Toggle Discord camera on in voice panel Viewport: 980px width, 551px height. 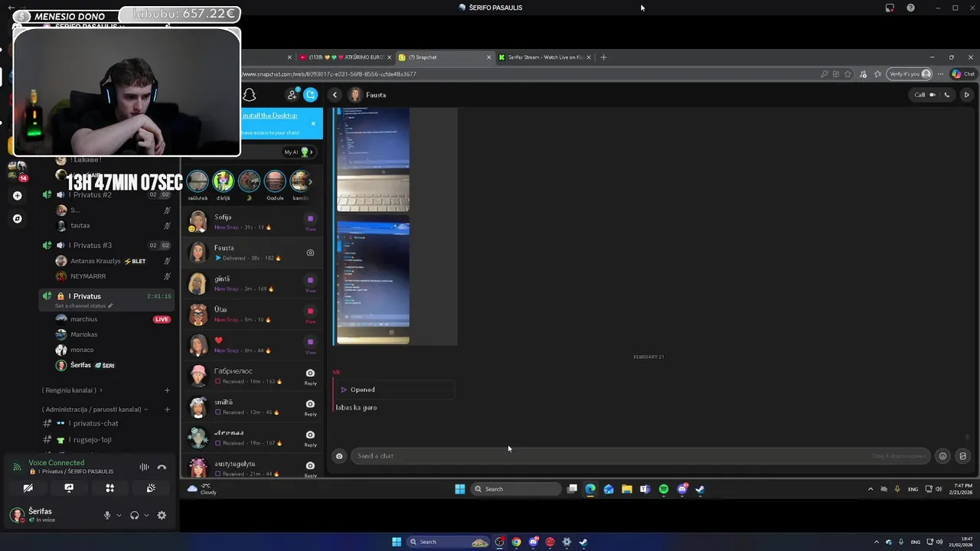coord(28,487)
